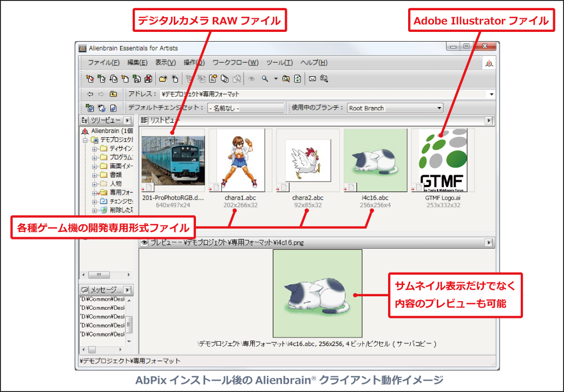Click the dimensions text 92x85x32
This screenshot has width=564, height=392.
tap(307, 205)
